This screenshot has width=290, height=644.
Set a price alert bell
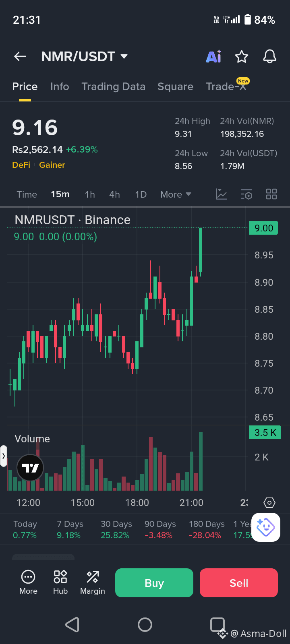click(270, 57)
